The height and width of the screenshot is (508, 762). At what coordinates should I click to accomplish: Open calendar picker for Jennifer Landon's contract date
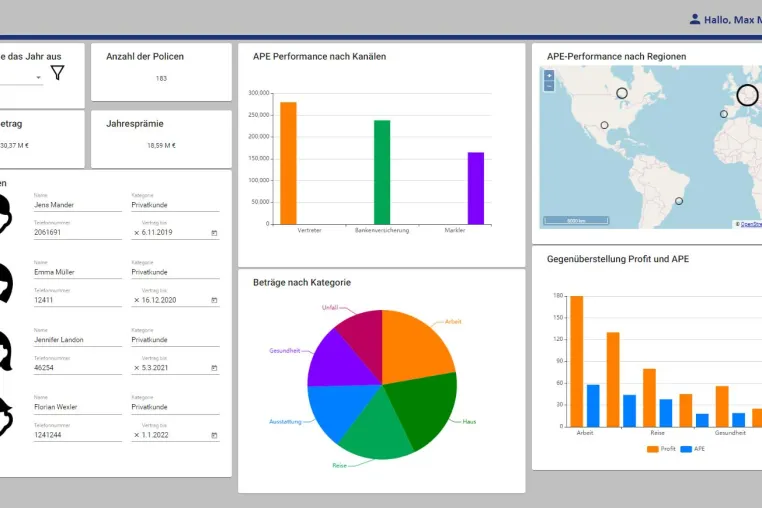[x=214, y=368]
